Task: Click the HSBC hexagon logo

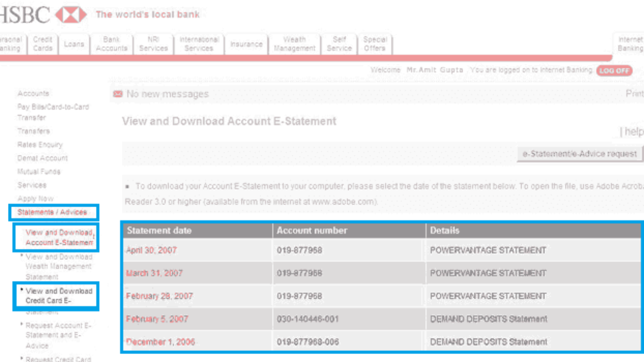Action: [x=71, y=15]
